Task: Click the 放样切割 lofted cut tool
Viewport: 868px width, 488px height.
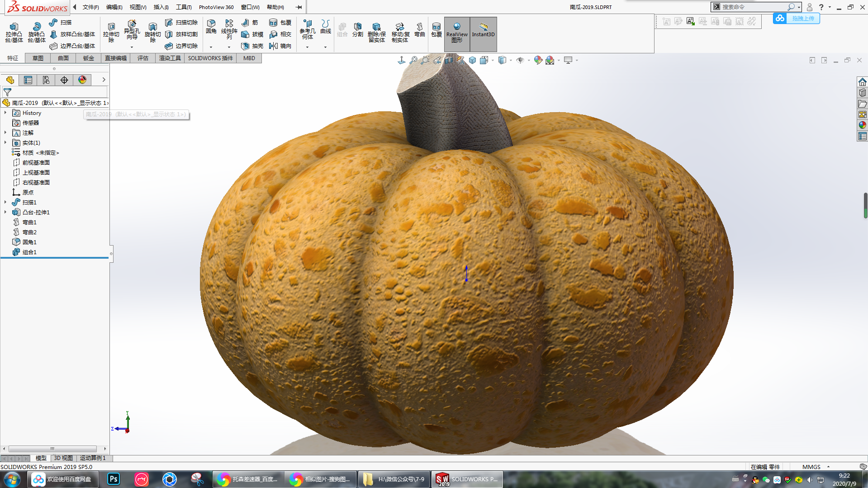Action: coord(181,34)
